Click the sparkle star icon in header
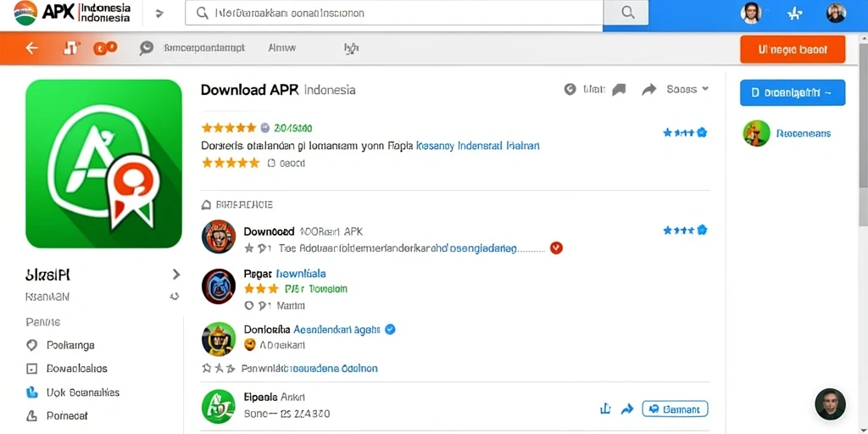Screen dimensions: 868x434 [794, 14]
